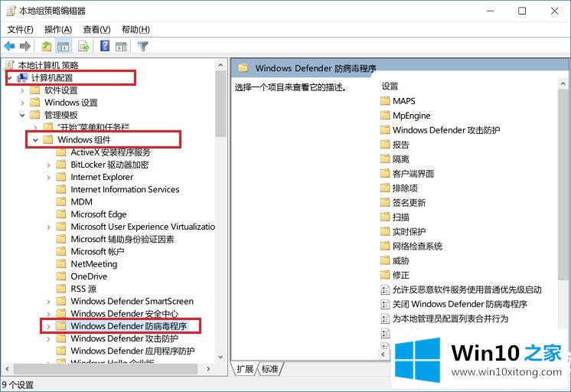The width and height of the screenshot is (571, 392).
Task: Open the 帮助(H) menu
Action: pos(135,30)
